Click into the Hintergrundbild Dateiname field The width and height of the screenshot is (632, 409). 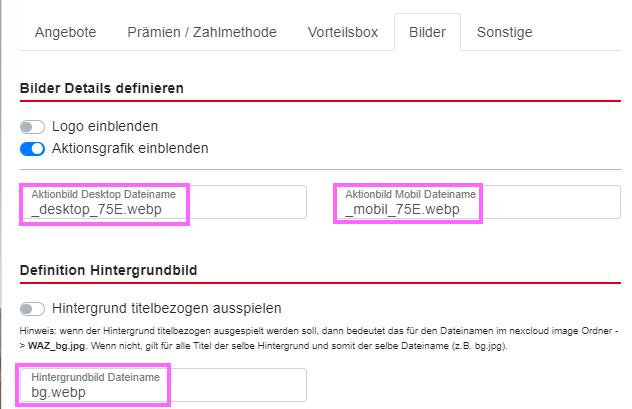pos(164,386)
